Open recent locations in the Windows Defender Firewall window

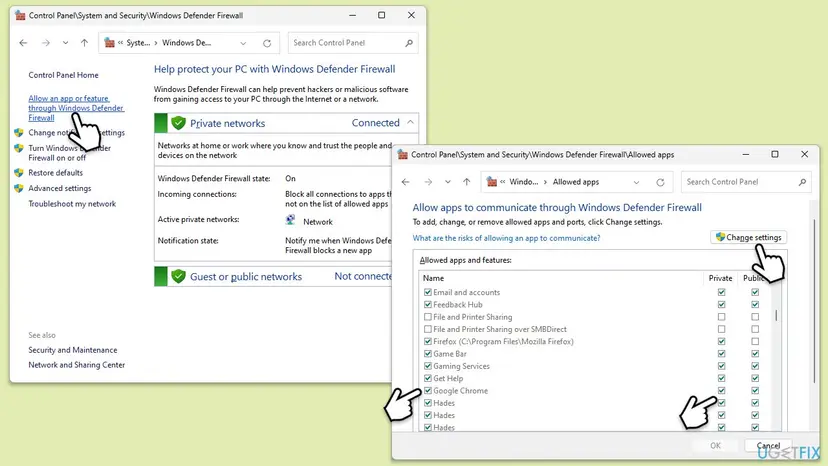coord(65,43)
